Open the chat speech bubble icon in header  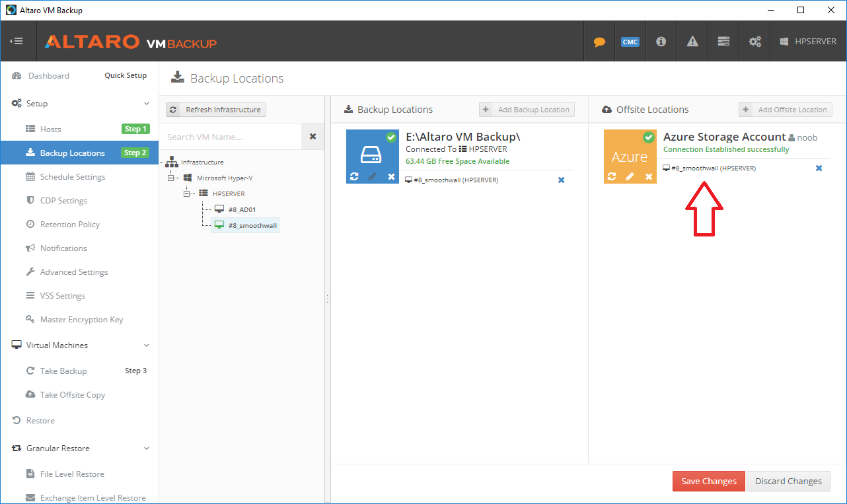tap(599, 42)
